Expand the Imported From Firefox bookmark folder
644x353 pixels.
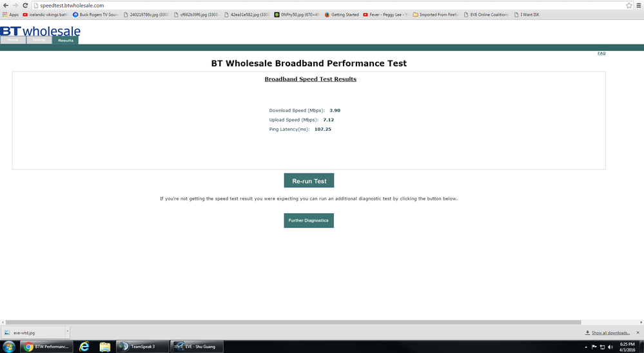[436, 14]
